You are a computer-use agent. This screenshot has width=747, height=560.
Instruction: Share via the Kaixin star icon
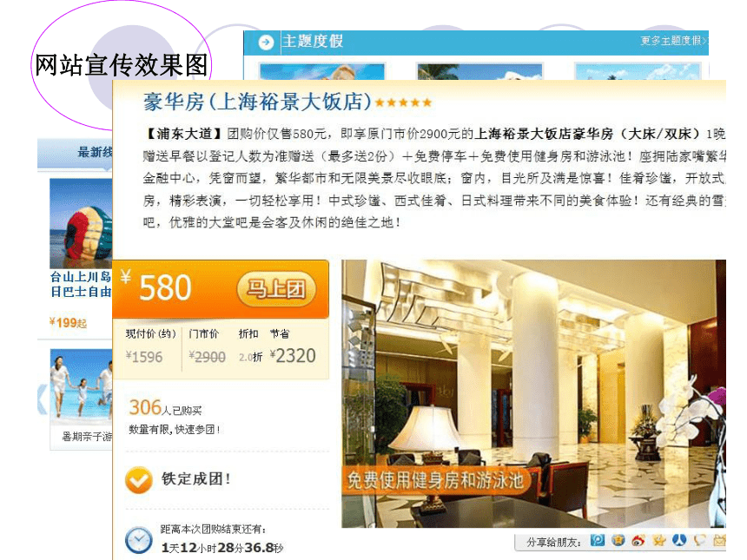[x=659, y=540]
